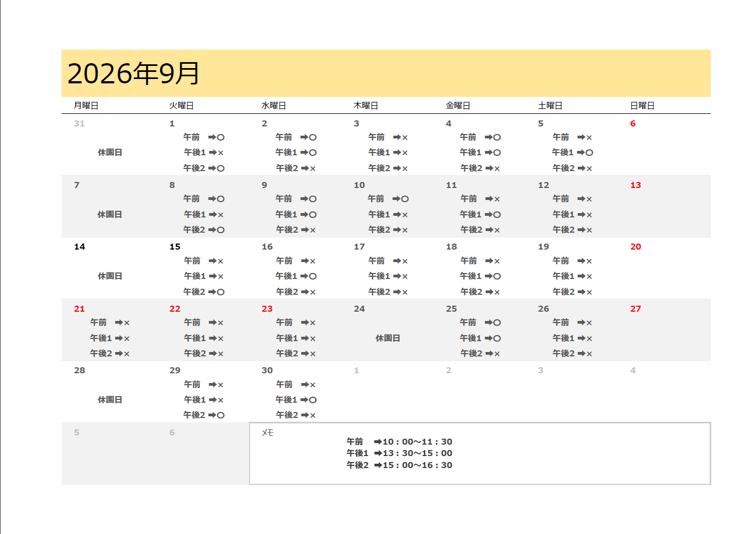Select the 午前 entry on date 25
Viewport: 756px width, 534px height.
[480, 323]
